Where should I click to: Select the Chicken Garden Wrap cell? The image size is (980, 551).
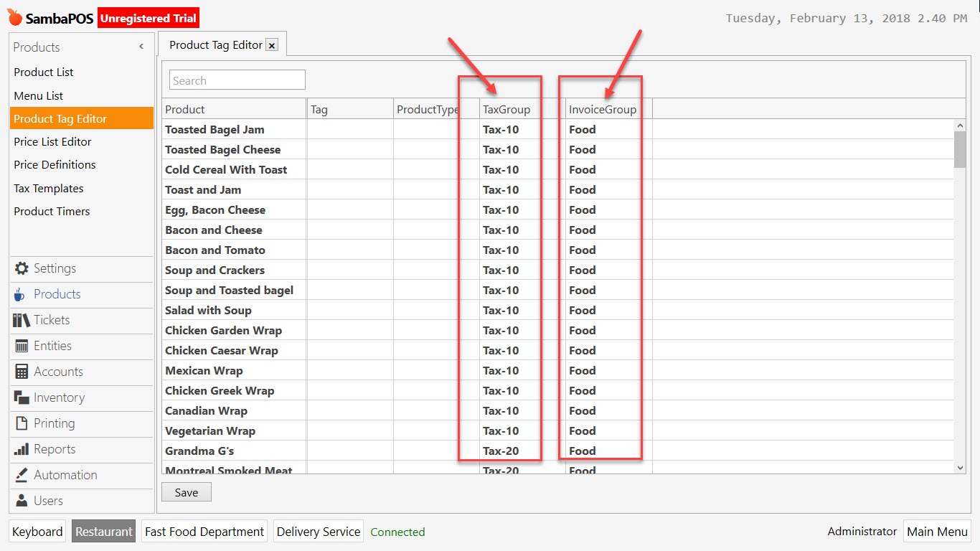click(x=234, y=330)
